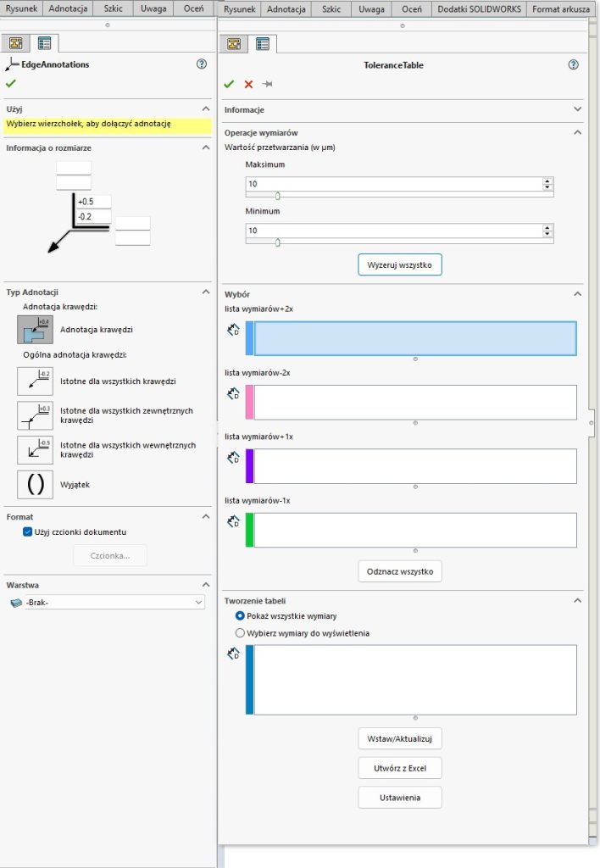Toggle Użyj czcionki dokumentu checkbox
Viewport: 600px width, 868px height.
(27, 532)
